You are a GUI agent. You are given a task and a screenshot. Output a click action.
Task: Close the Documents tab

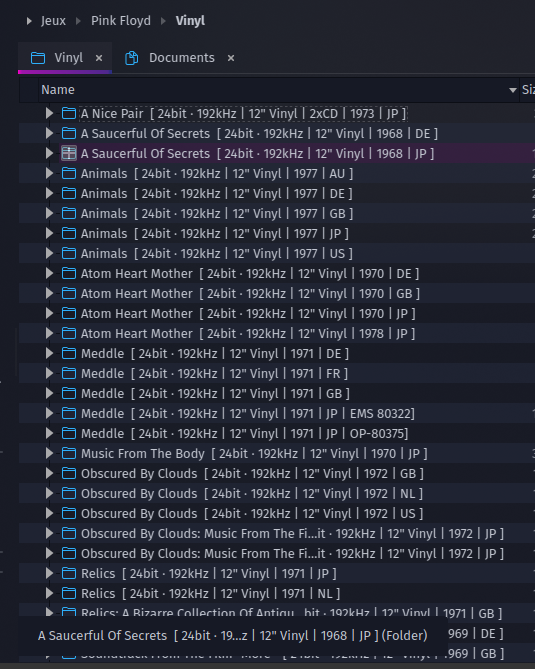point(231,58)
